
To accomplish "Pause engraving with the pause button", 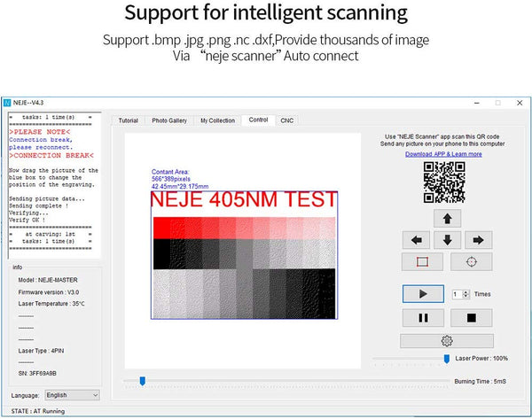I will (423, 317).
